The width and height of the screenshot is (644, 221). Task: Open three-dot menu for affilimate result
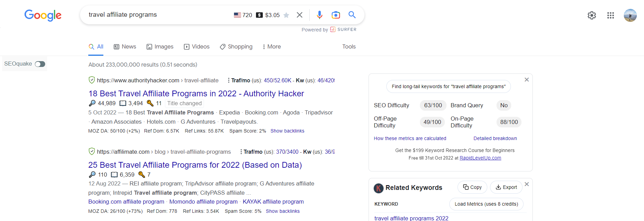point(241,152)
